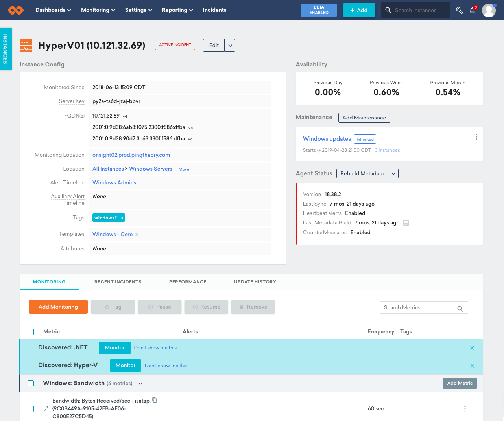
Task: Click the Add Monitoring button
Action: [x=58, y=307]
